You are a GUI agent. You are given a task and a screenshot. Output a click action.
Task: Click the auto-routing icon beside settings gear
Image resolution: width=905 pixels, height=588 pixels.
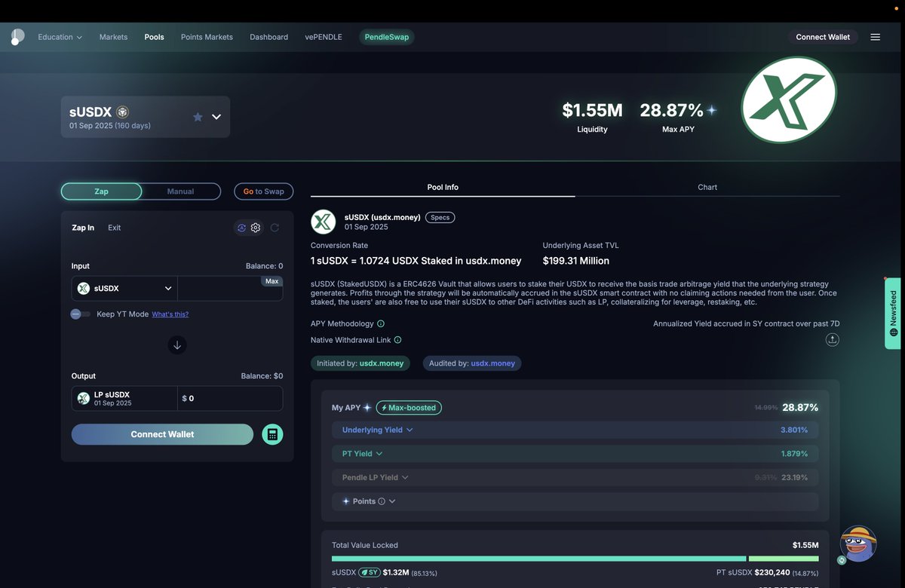[241, 228]
